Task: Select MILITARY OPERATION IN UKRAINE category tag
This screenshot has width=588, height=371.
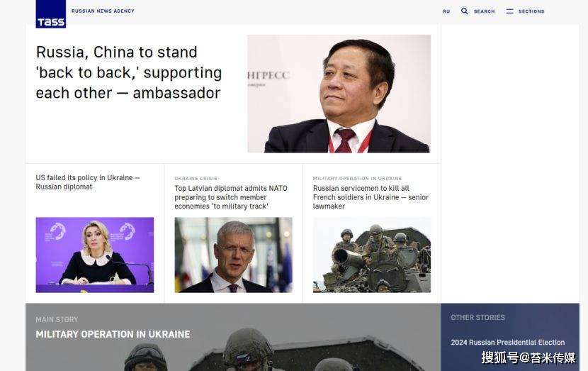Action: (x=357, y=178)
